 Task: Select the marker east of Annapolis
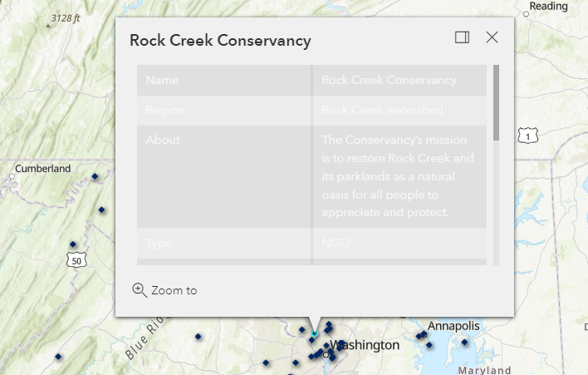point(464,342)
